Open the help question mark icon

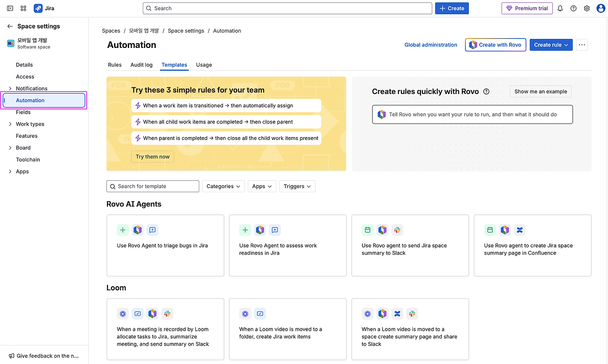pyautogui.click(x=573, y=9)
